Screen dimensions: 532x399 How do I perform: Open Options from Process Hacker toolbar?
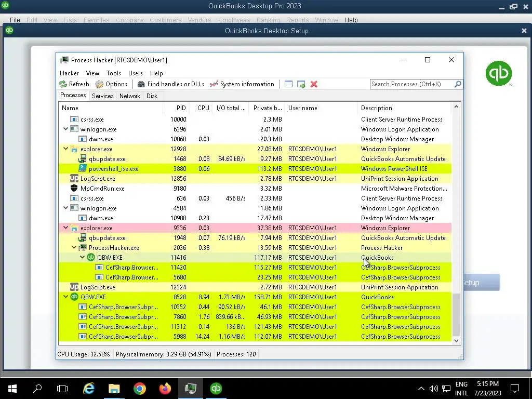point(111,84)
